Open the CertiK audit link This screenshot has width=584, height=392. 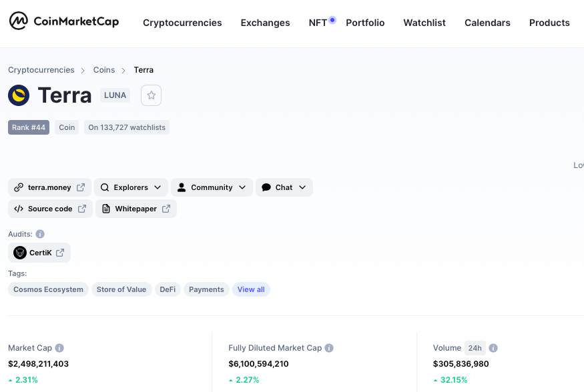click(x=39, y=253)
